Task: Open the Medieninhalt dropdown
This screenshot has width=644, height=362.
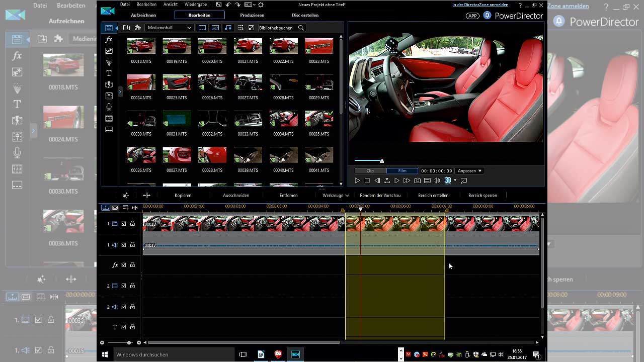Action: tap(169, 28)
